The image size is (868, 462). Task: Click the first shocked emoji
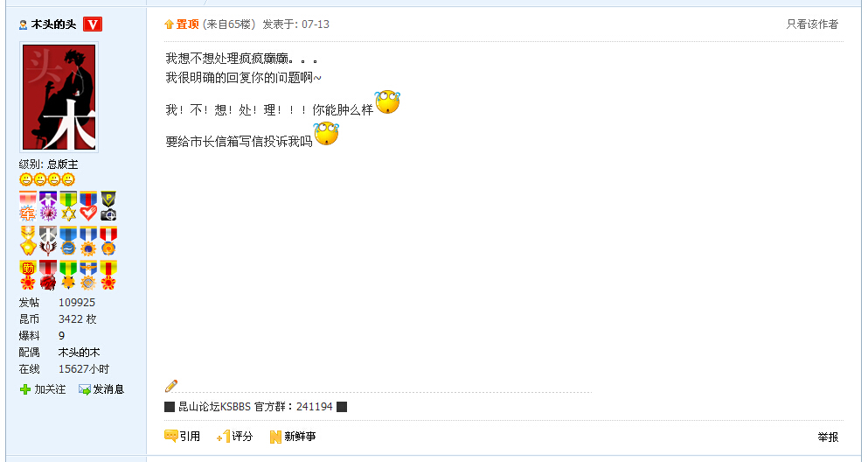click(x=387, y=101)
